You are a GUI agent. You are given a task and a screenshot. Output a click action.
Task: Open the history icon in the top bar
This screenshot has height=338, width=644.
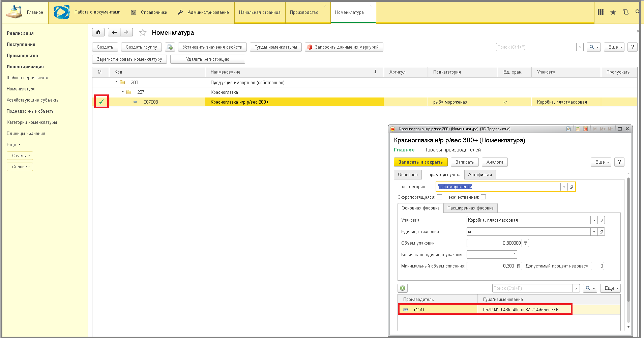626,12
